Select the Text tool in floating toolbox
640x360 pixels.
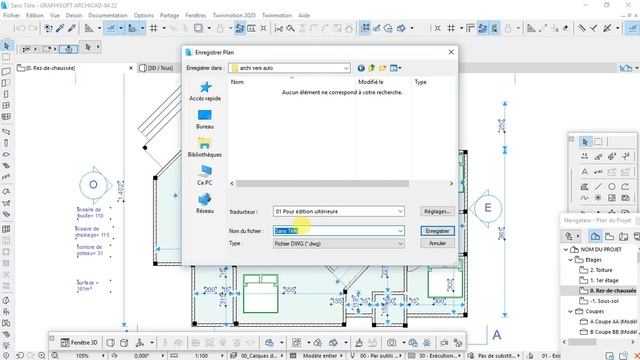585,172
